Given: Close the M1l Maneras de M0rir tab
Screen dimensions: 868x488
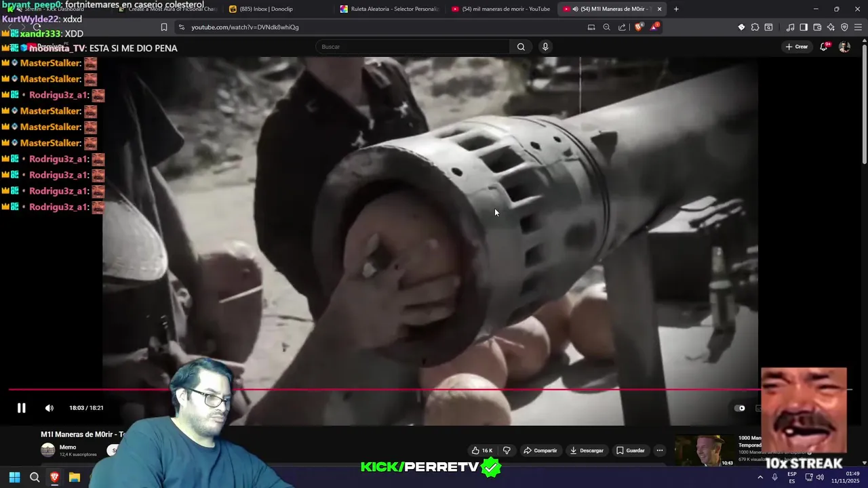Looking at the screenshot, I should click(x=659, y=9).
